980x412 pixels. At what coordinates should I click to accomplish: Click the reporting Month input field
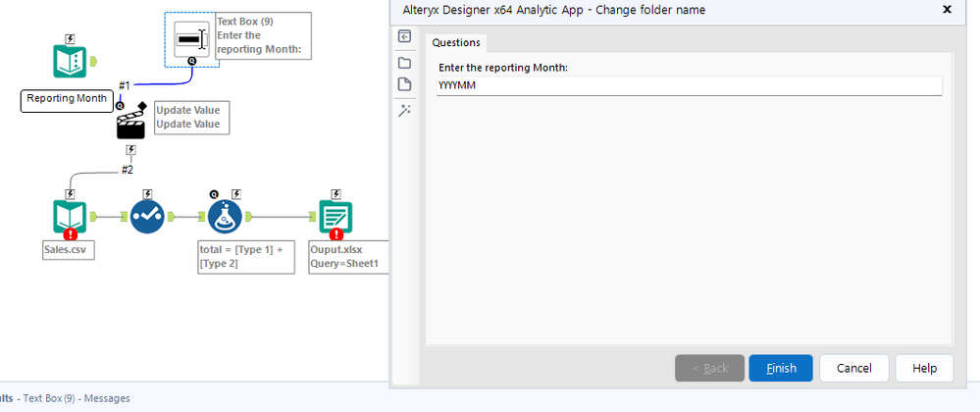689,85
